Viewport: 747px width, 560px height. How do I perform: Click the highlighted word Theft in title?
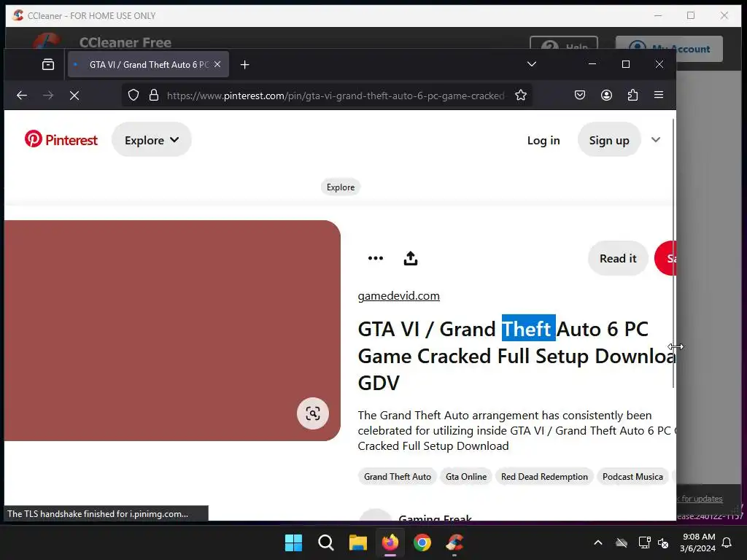tap(528, 329)
